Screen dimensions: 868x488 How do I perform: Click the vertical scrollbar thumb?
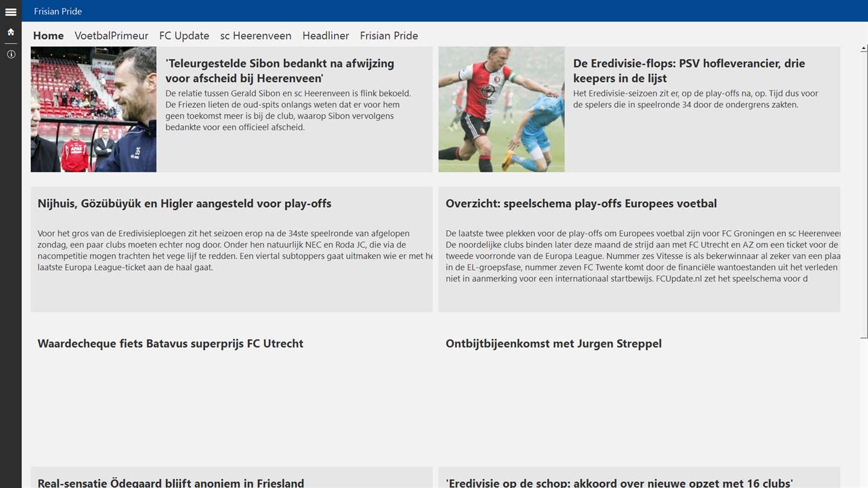tap(864, 195)
